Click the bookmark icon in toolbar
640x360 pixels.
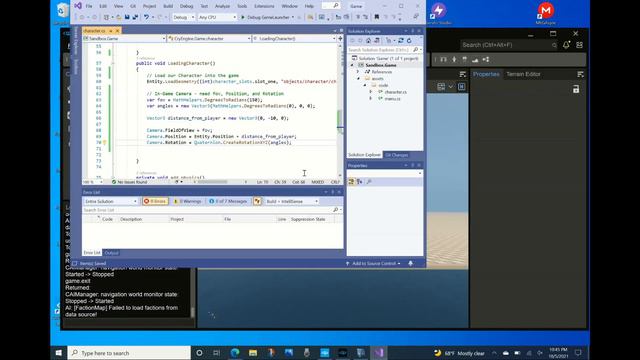(x=376, y=17)
